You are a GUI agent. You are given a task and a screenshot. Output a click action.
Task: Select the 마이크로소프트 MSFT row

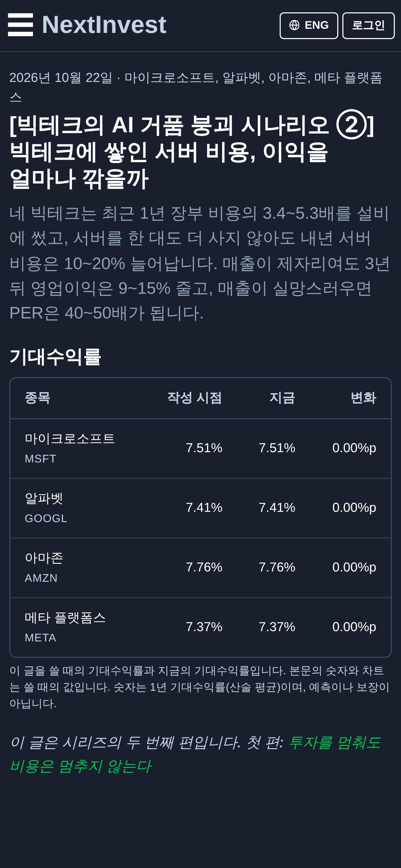pos(200,448)
